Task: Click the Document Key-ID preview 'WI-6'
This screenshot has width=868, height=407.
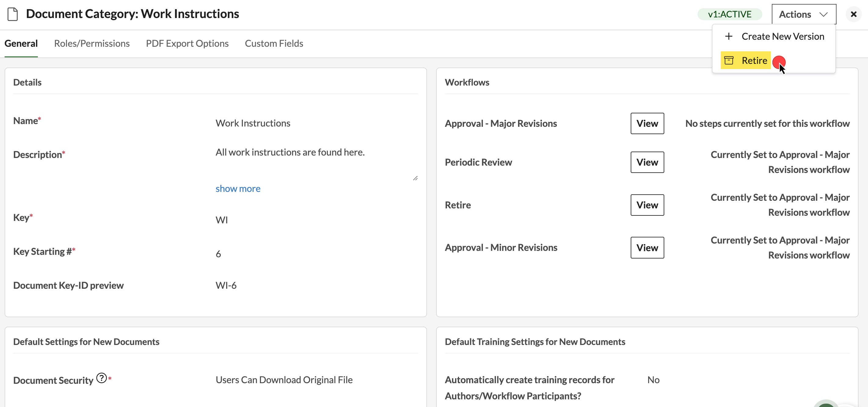Action: (x=226, y=286)
